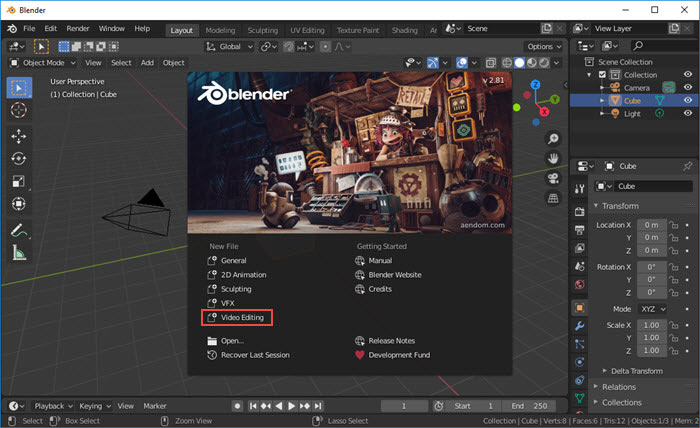The width and height of the screenshot is (700, 428).
Task: Select the Cursor tool in left toolbar
Action: (19, 110)
